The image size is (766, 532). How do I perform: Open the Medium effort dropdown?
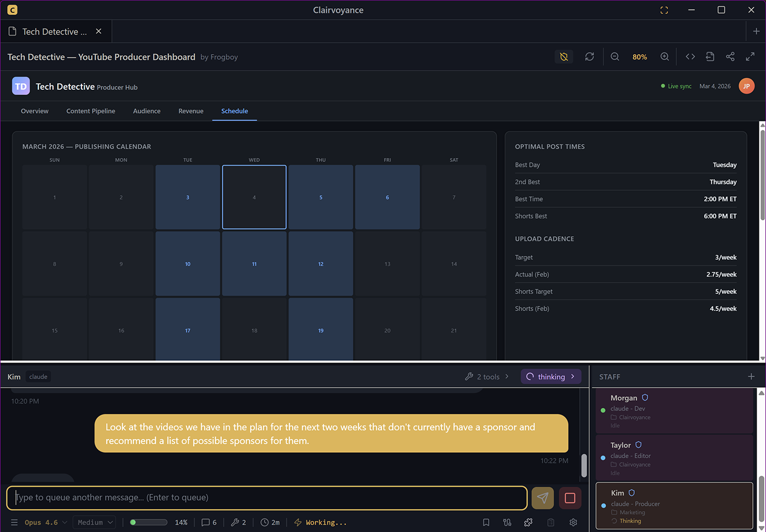coord(94,523)
